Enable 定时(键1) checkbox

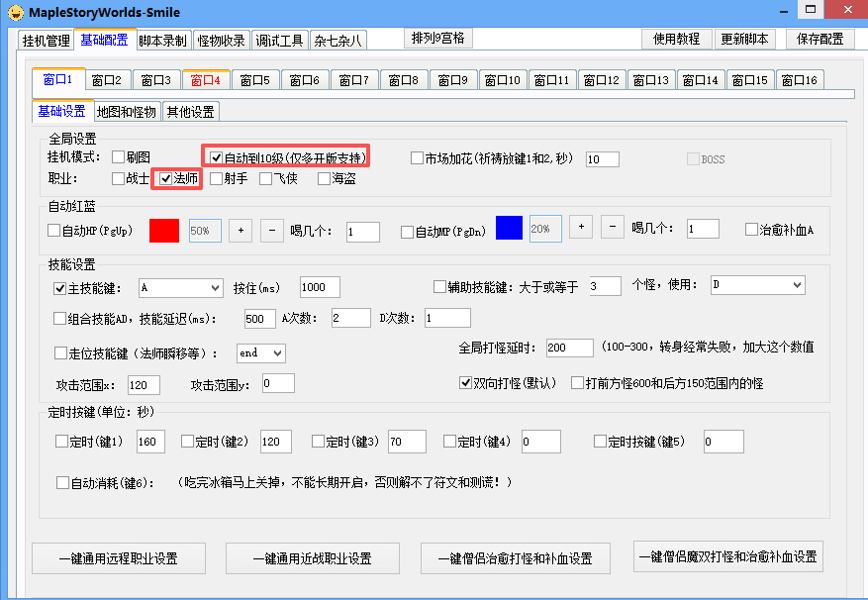[61, 441]
